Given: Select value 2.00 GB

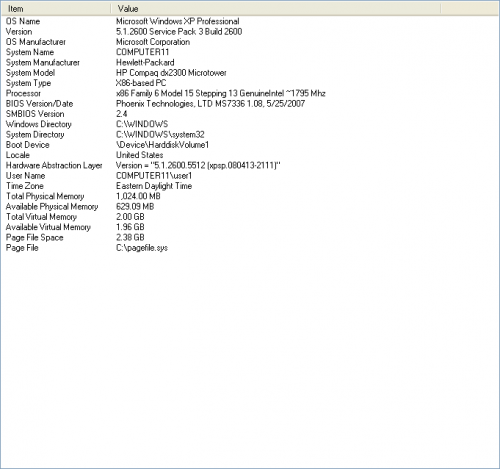Looking at the screenshot, I should tap(130, 217).
